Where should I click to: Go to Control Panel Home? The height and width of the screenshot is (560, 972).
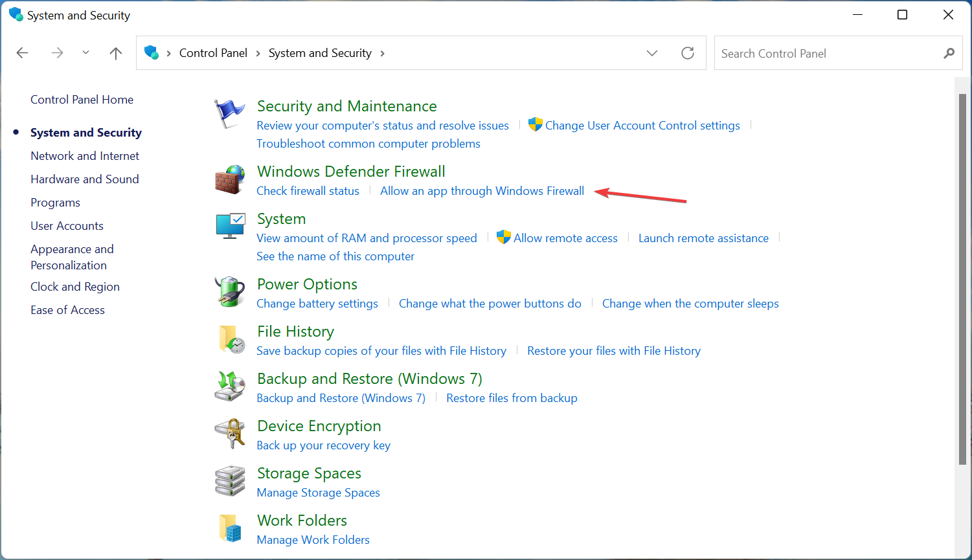point(82,99)
